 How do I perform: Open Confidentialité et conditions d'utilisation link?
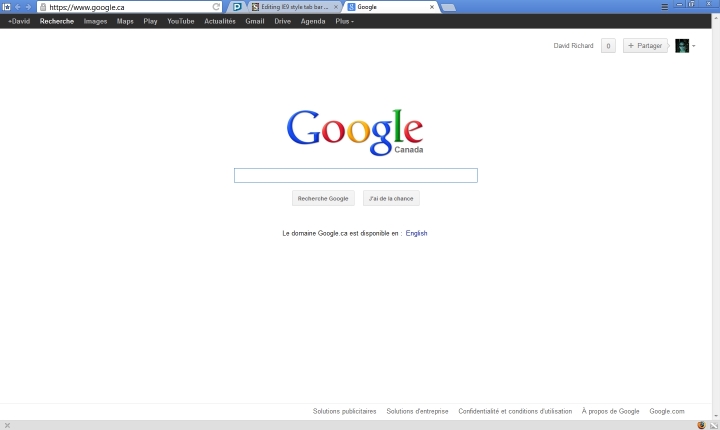pos(515,411)
